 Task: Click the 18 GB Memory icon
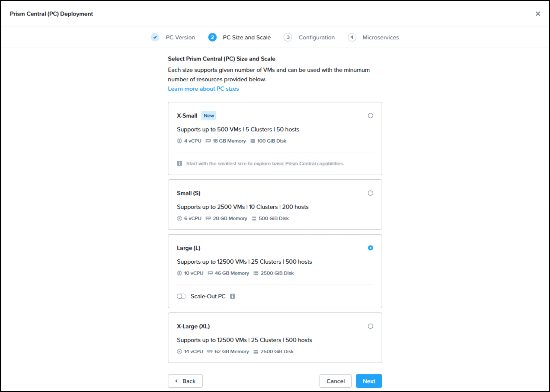[x=208, y=141]
